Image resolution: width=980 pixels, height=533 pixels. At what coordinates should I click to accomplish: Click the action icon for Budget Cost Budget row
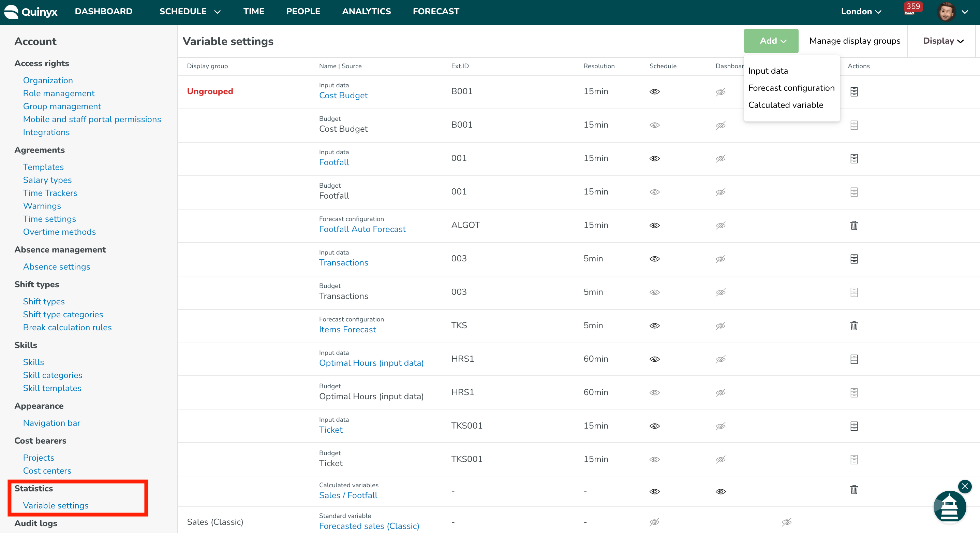[854, 125]
